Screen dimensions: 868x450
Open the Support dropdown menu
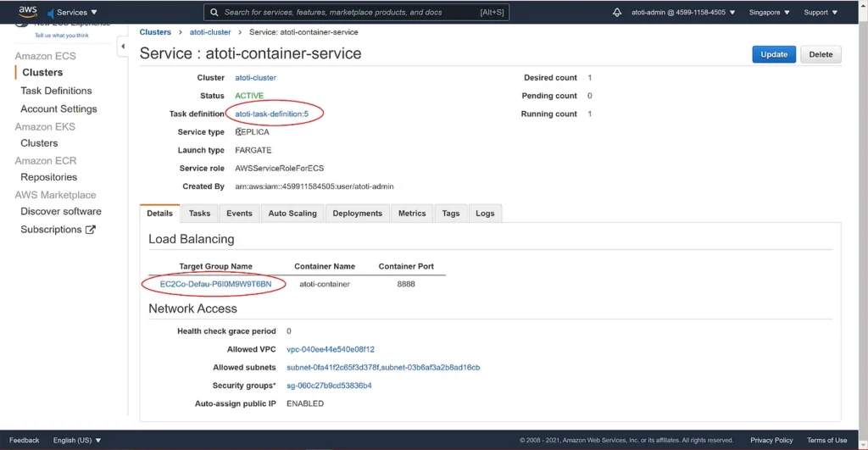point(821,12)
